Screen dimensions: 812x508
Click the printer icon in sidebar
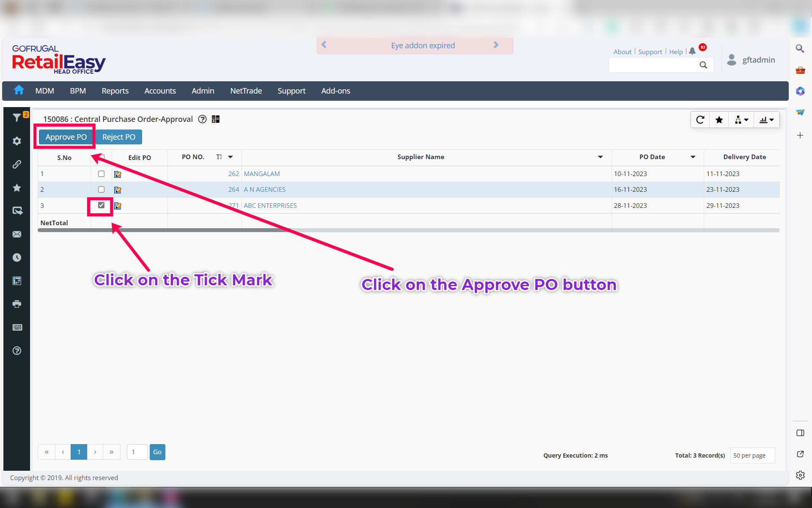point(16,304)
